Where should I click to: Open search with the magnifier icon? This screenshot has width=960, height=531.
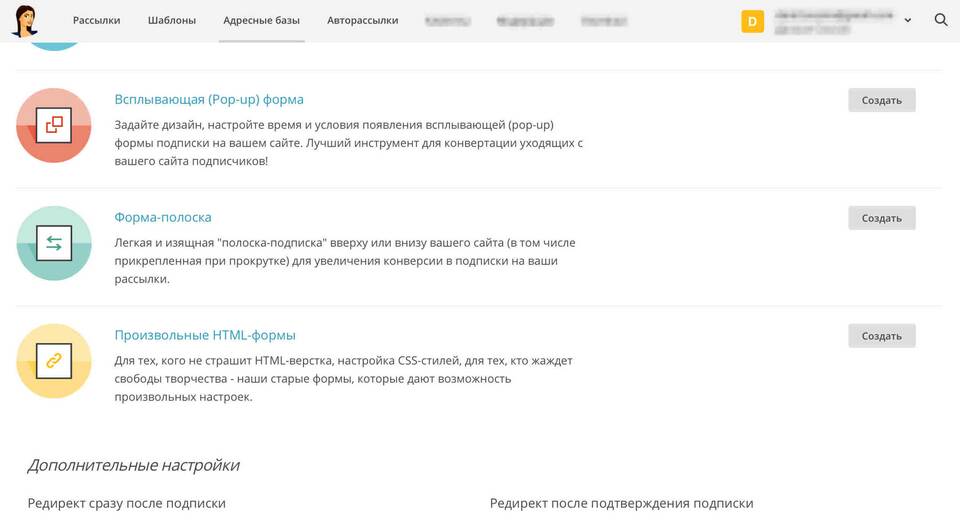(941, 20)
